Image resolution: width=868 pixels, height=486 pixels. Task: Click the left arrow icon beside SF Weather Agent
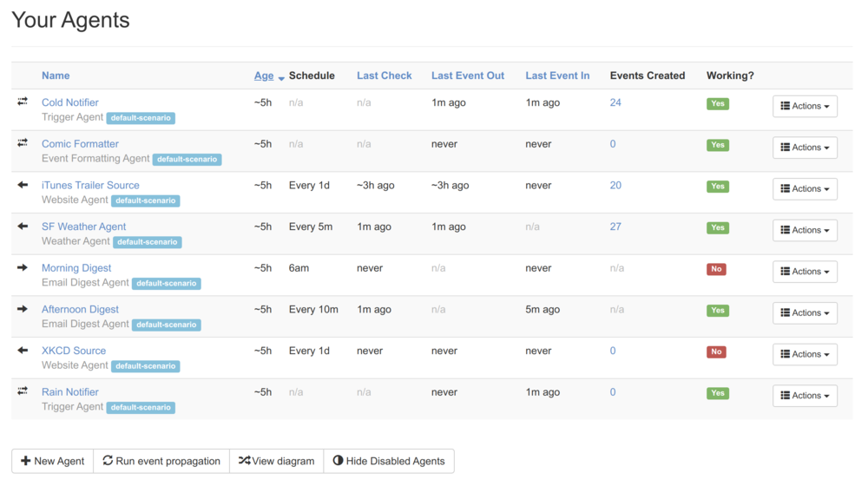(x=23, y=227)
